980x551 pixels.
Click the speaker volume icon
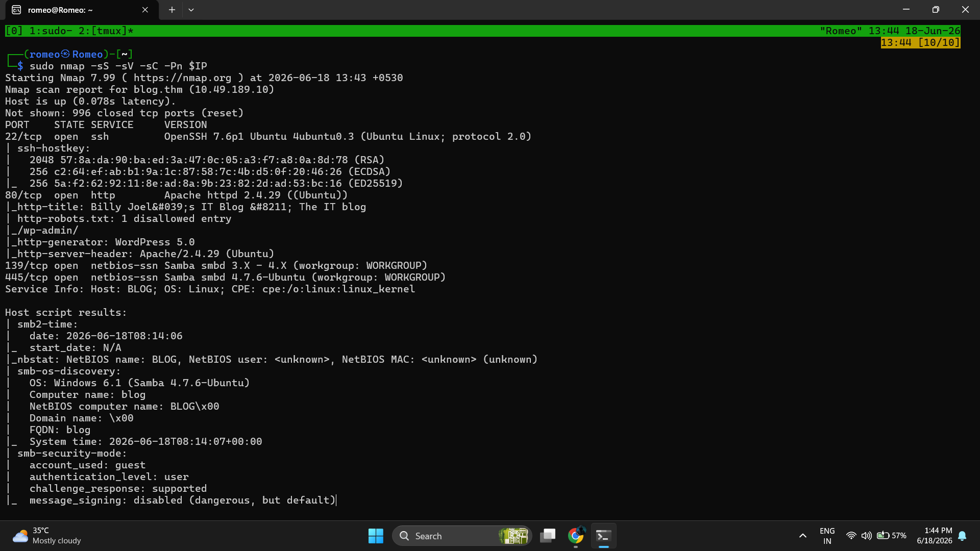click(866, 536)
